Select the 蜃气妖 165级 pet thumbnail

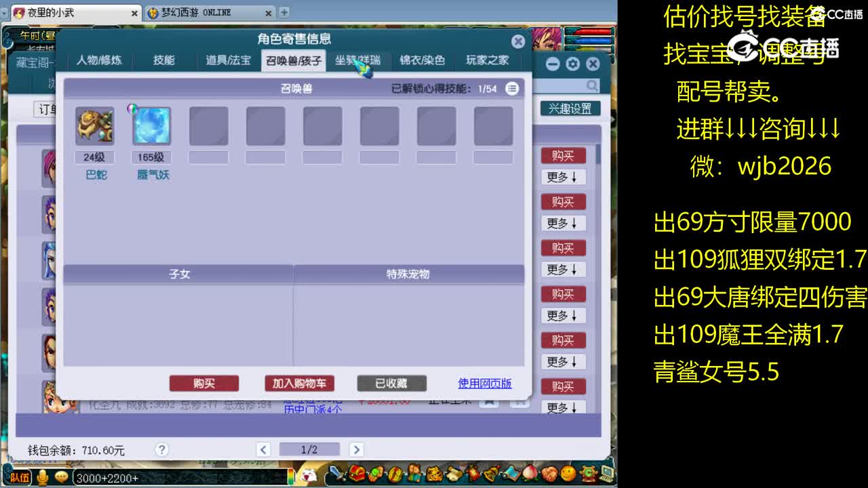pos(151,125)
